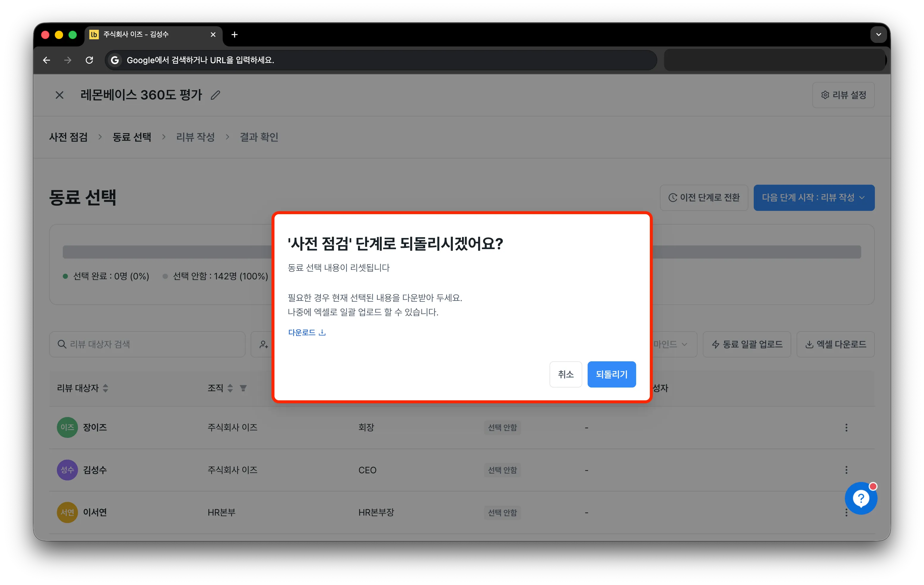
Task: Click 장이즈 avatar
Action: tap(67, 427)
